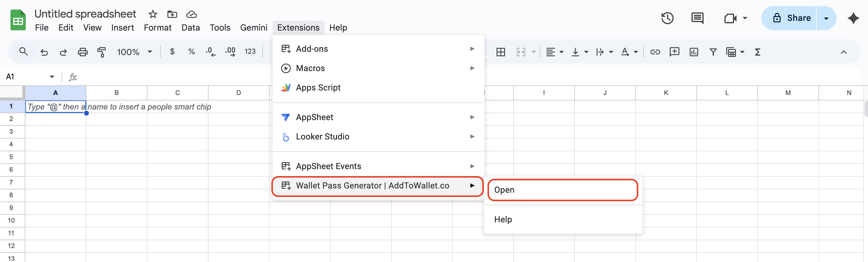Expand vertical align dropdown arrow
The image size is (868, 262).
(586, 52)
